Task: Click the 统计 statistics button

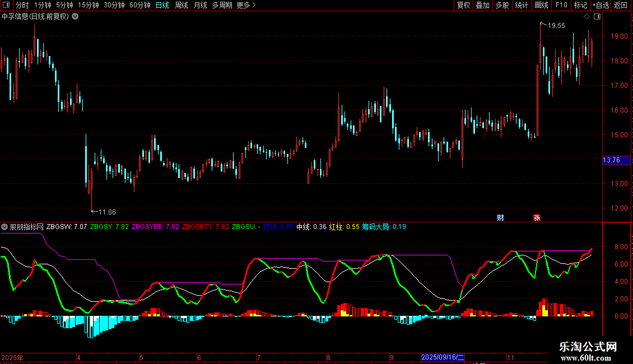Action: coord(521,5)
